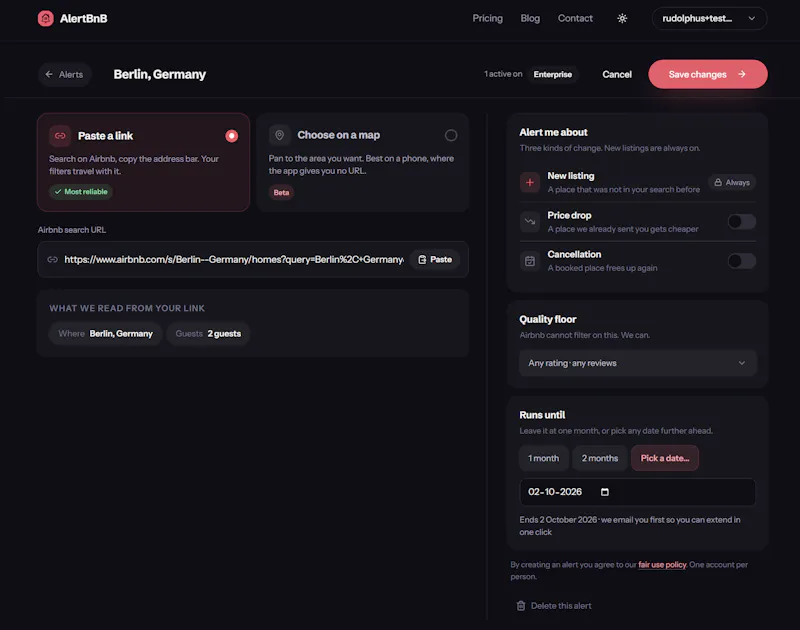
Task: Expand the Any rating any reviews dropdown
Action: pyautogui.click(x=637, y=363)
